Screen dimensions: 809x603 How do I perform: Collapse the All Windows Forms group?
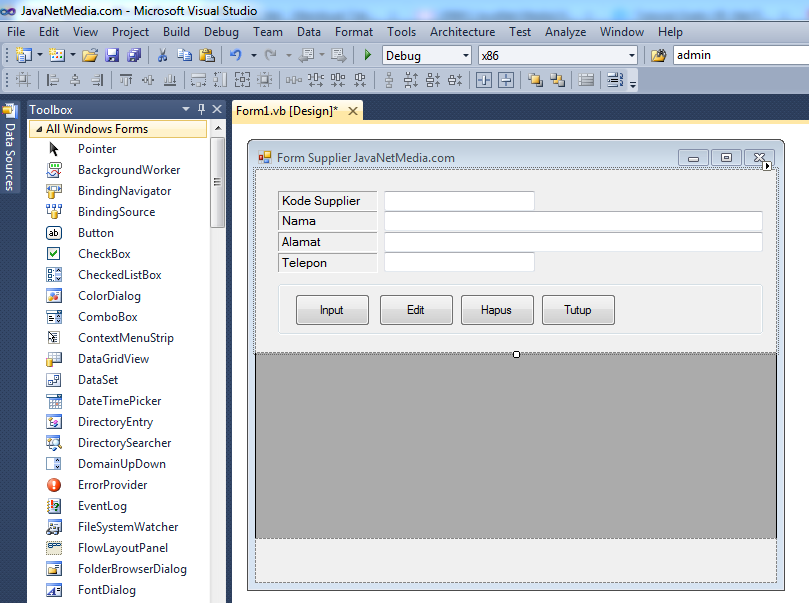click(39, 129)
